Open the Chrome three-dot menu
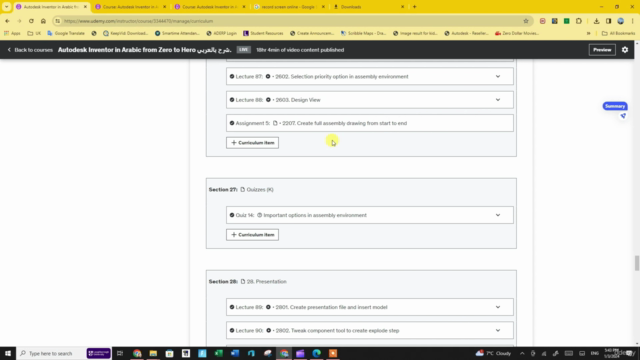This screenshot has height=360, width=640. click(633, 21)
